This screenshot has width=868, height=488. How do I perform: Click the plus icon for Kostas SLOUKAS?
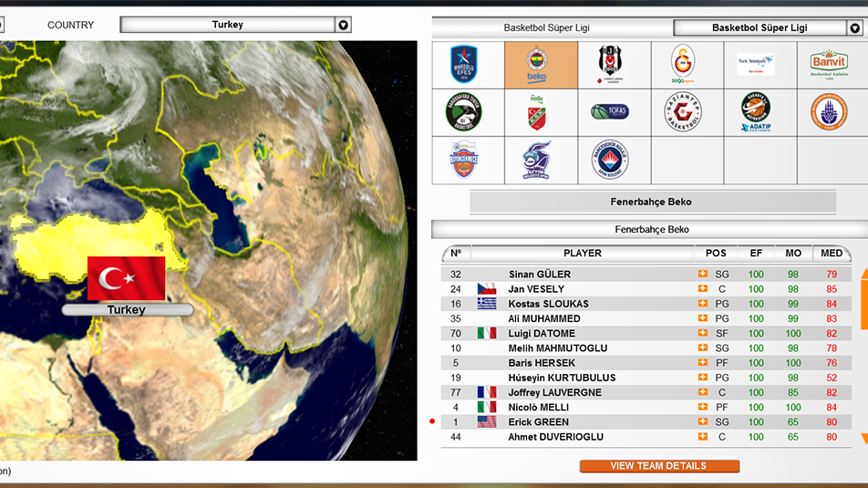point(702,304)
